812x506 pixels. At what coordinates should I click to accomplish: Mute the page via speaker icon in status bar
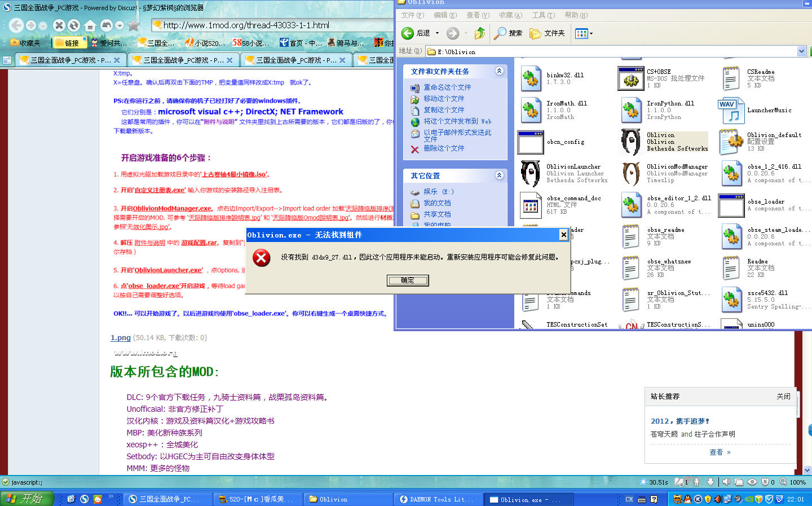tap(727, 482)
